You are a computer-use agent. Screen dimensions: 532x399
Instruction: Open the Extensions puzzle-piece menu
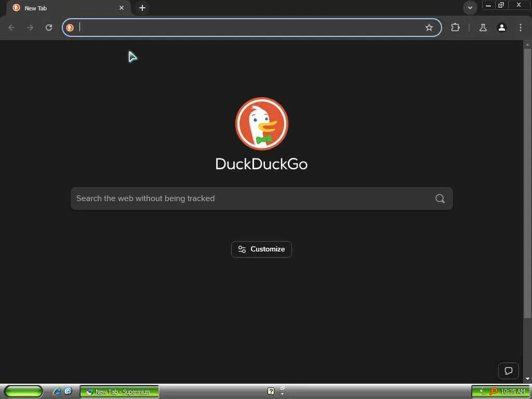(x=455, y=28)
